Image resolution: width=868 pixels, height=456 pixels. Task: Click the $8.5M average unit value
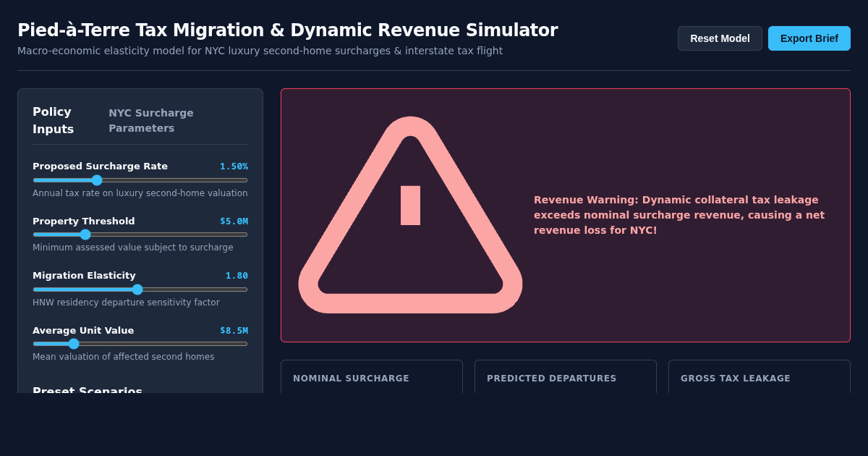(x=234, y=331)
